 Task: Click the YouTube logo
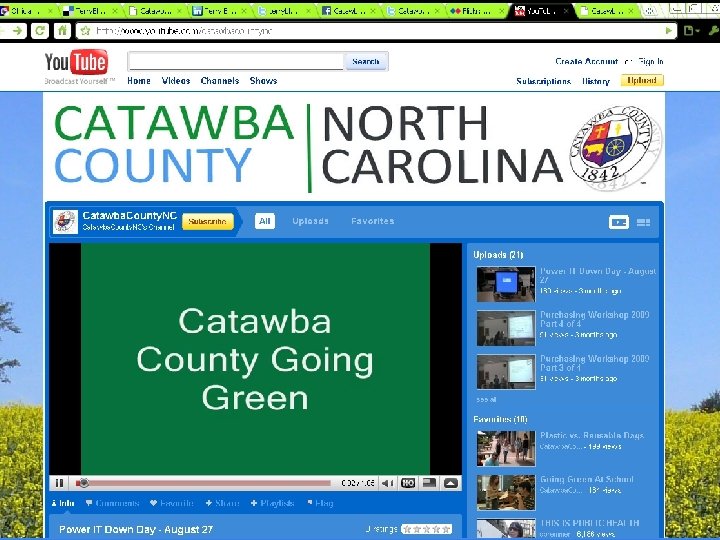coord(76,62)
